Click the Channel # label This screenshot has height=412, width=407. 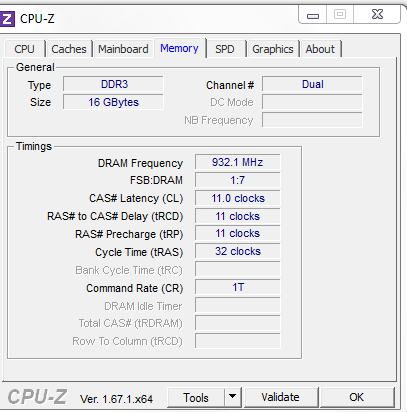coord(230,85)
